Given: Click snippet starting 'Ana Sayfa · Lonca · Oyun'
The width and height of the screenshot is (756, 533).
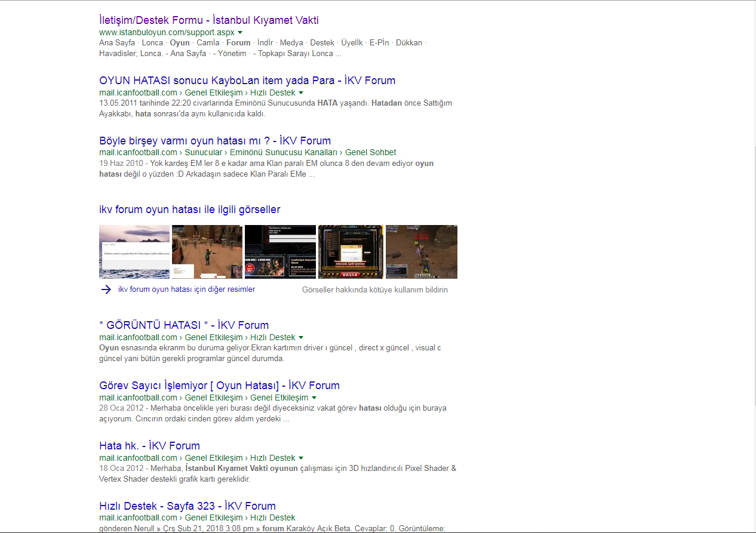Looking at the screenshot, I should tap(263, 48).
